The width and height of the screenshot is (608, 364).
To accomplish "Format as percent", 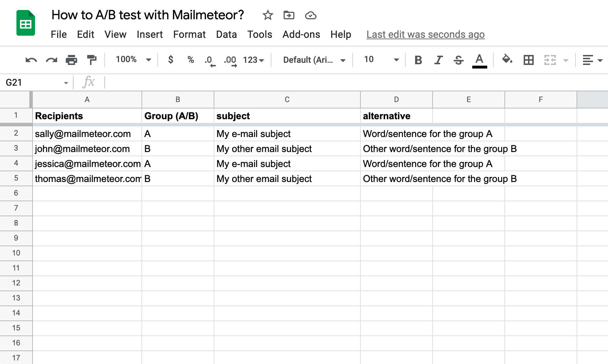I will click(x=191, y=60).
